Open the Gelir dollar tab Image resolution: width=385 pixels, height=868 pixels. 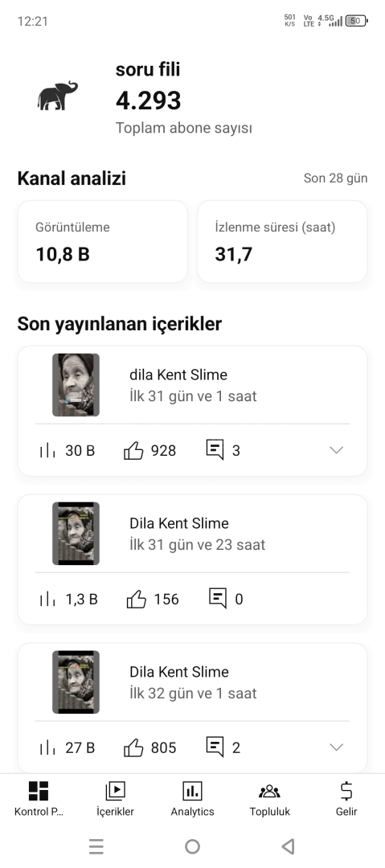pyautogui.click(x=346, y=799)
